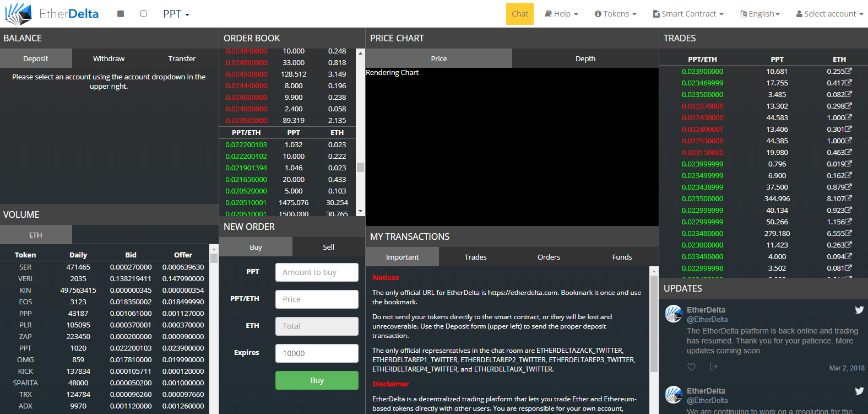Image resolution: width=868 pixels, height=414 pixels.
Task: Click the order book scrollbar down arrow
Action: tap(360, 211)
